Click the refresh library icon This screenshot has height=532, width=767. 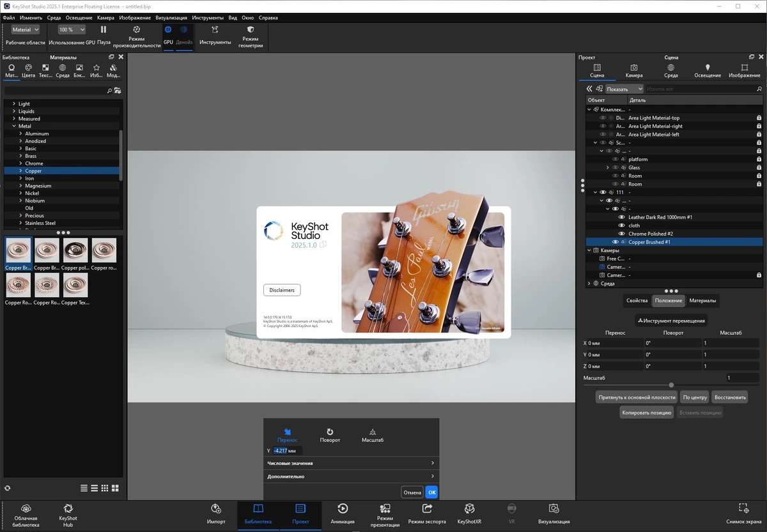7,488
